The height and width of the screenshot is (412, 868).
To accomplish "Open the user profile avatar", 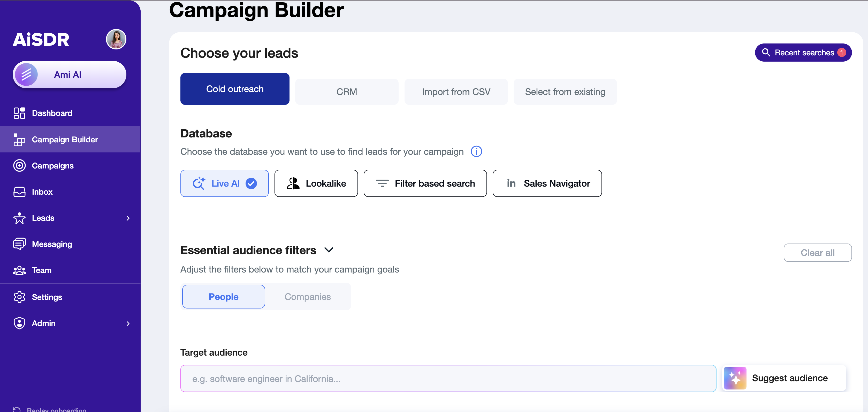I will (x=116, y=39).
